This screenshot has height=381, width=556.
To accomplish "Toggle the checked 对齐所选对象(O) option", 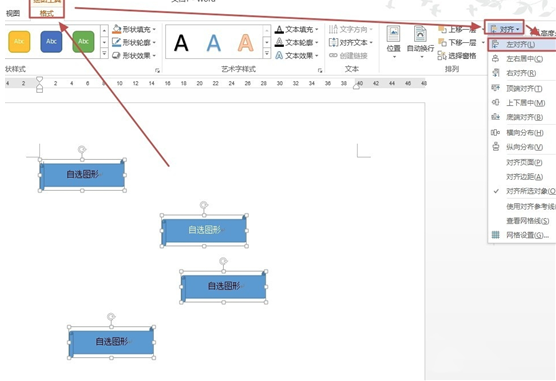I will point(522,191).
